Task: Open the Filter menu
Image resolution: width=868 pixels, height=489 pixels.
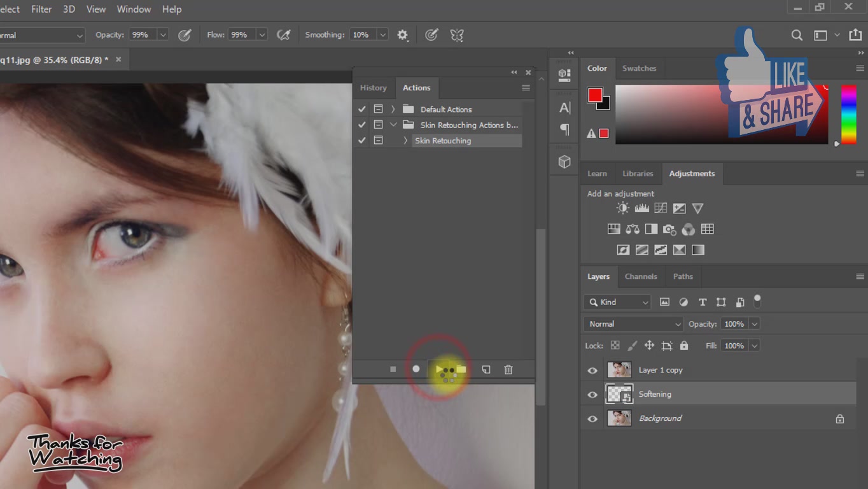Action: point(41,9)
